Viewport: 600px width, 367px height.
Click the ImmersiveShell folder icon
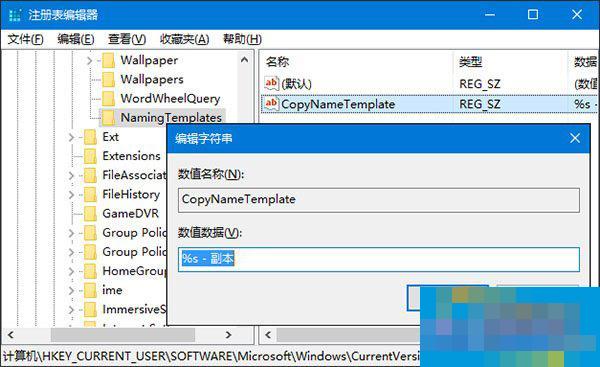click(x=90, y=309)
